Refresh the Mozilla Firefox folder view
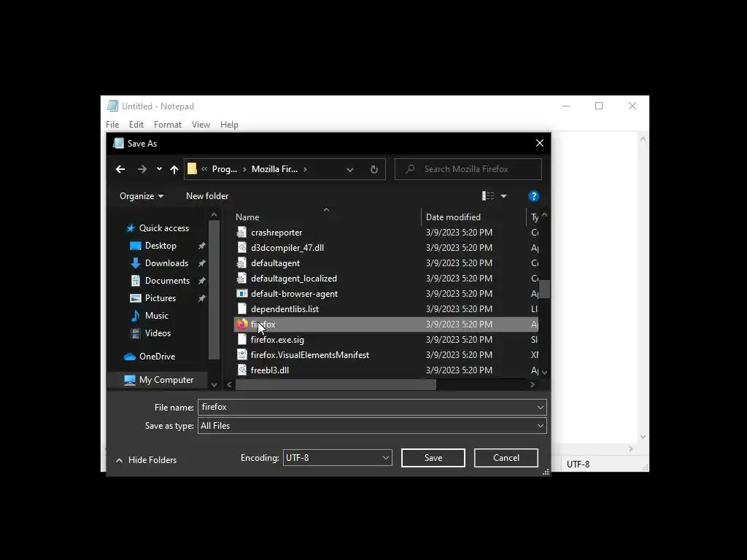Viewport: 747px width, 560px height. coord(374,169)
